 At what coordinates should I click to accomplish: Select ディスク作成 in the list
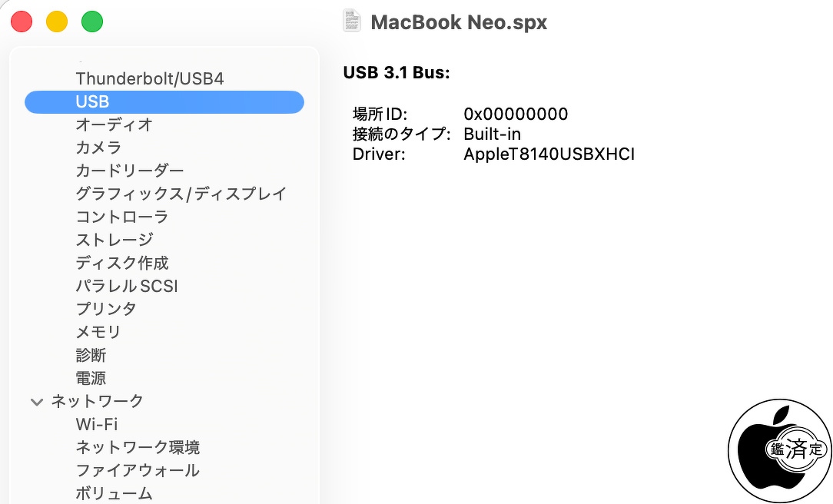(x=121, y=263)
